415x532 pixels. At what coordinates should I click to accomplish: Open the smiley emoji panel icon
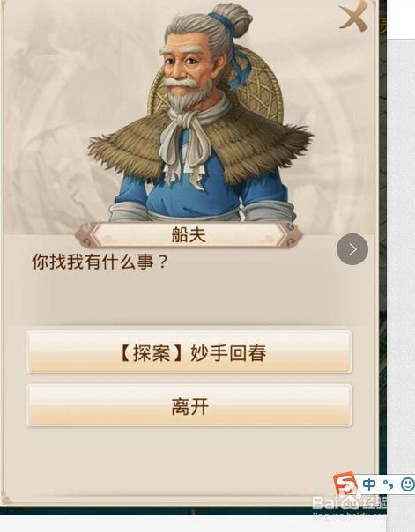point(407,484)
